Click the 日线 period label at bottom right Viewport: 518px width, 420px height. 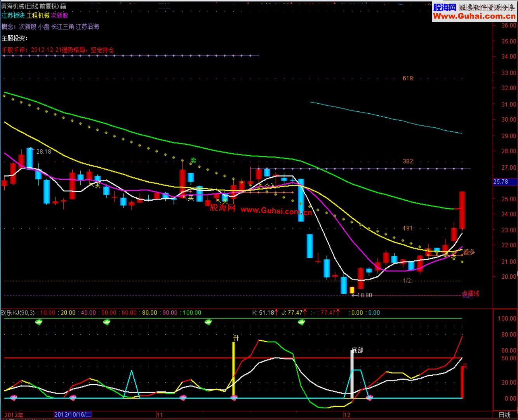[504, 415]
